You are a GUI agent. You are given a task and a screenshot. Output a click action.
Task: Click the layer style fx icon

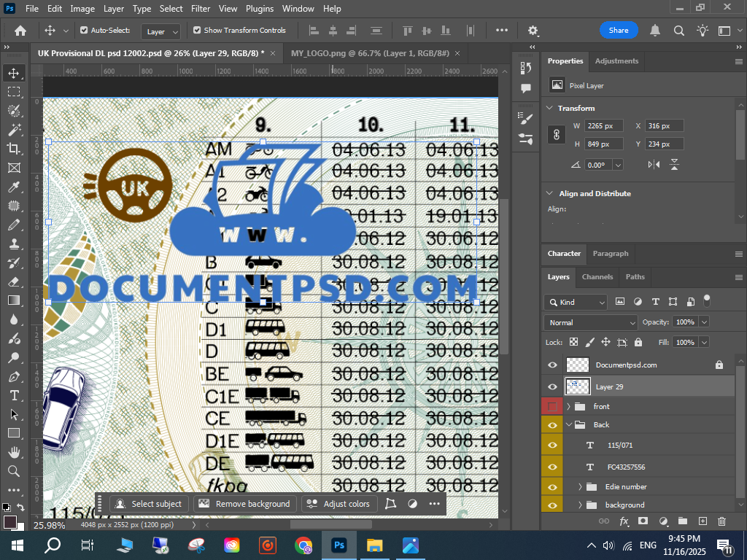coord(624,521)
